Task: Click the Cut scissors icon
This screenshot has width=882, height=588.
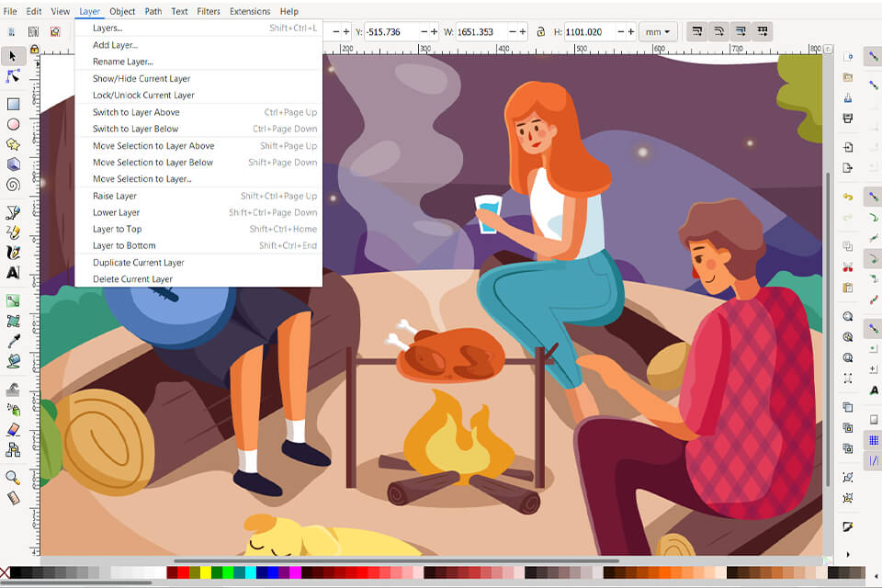Action: [x=848, y=266]
